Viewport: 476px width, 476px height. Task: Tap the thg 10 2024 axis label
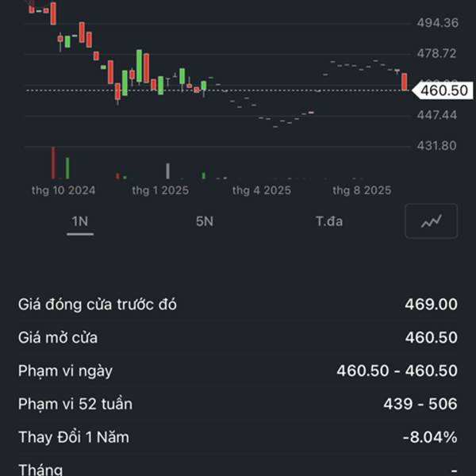coord(63,190)
